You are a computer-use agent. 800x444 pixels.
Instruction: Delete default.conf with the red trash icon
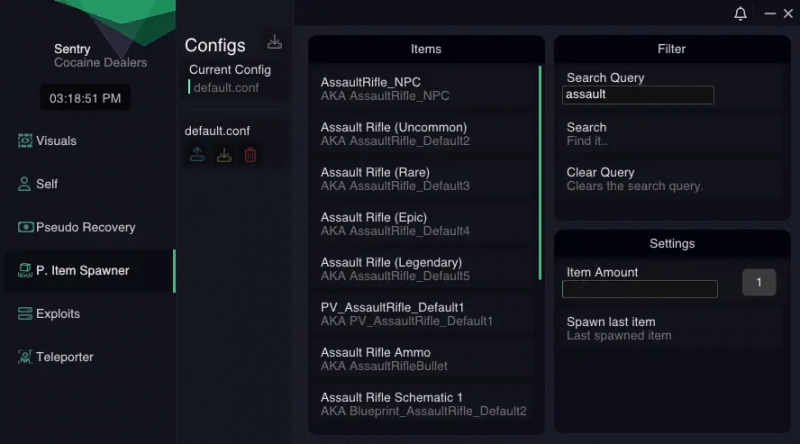pos(251,155)
